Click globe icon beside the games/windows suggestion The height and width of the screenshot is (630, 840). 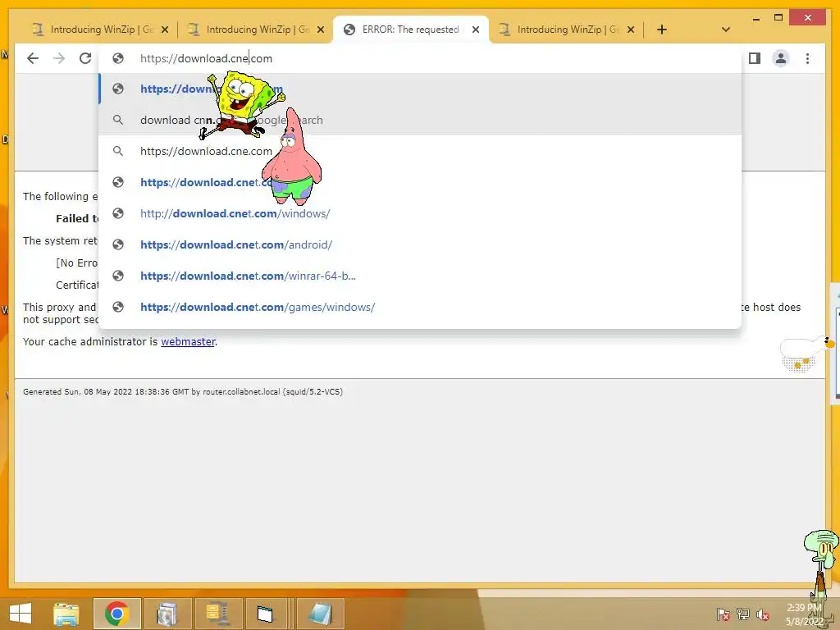point(118,307)
